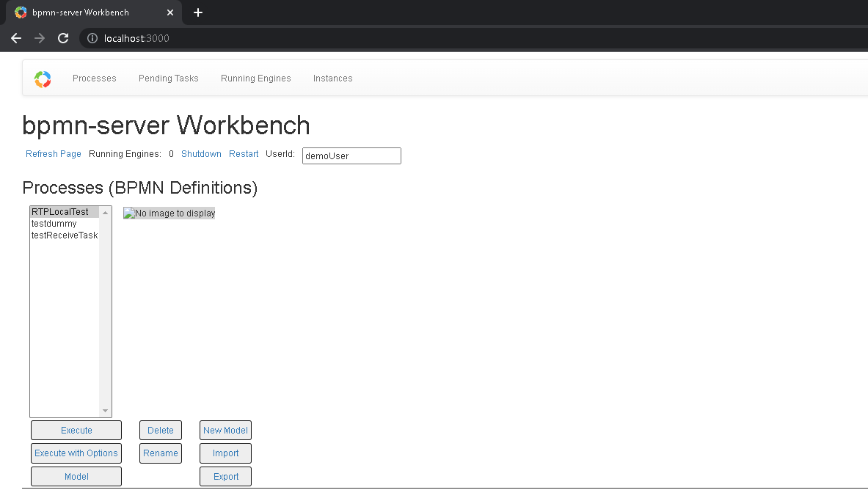Image resolution: width=868 pixels, height=501 pixels.
Task: Click the process list scrollbar down arrow
Action: click(x=106, y=412)
